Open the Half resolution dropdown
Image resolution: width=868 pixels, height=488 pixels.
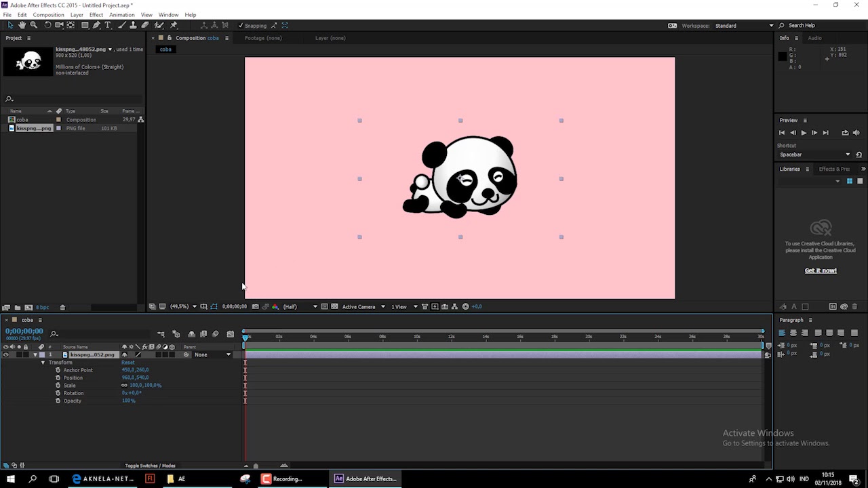300,306
